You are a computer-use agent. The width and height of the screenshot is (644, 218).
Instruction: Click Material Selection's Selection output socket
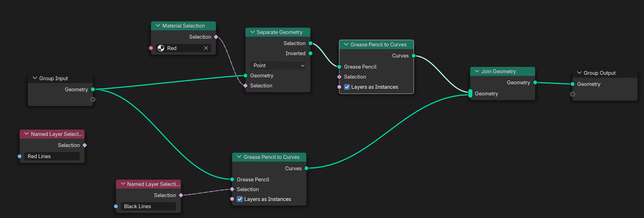click(x=216, y=37)
